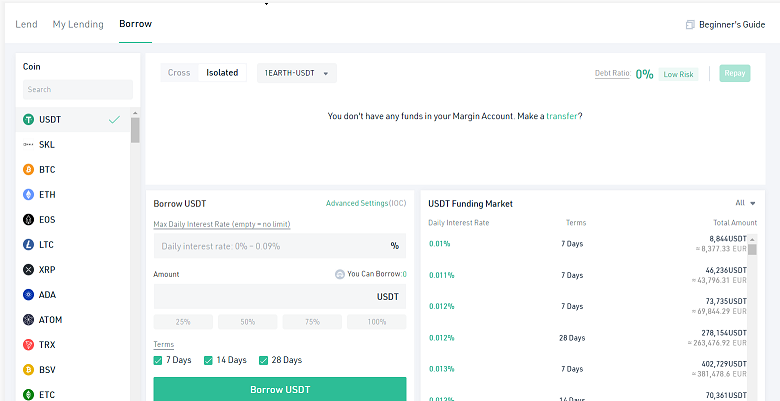Click the 0.01% interest rate row
This screenshot has height=401, width=780.
(x=587, y=244)
